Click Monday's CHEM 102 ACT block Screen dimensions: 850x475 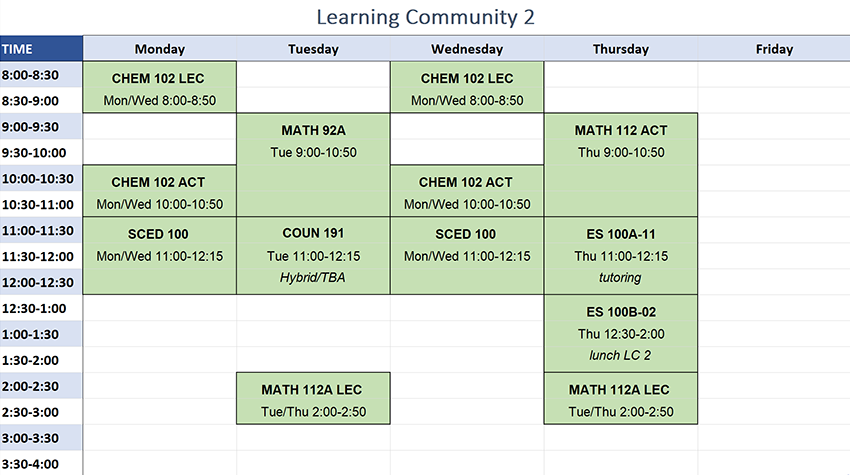click(160, 192)
